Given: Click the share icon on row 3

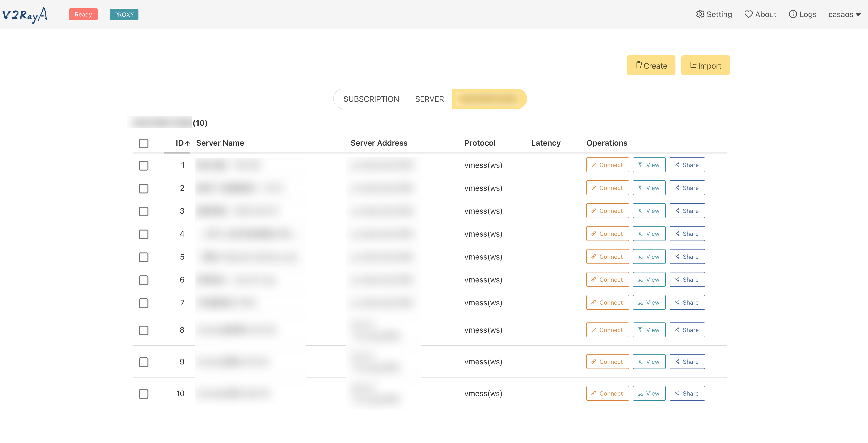Looking at the screenshot, I should click(x=677, y=211).
